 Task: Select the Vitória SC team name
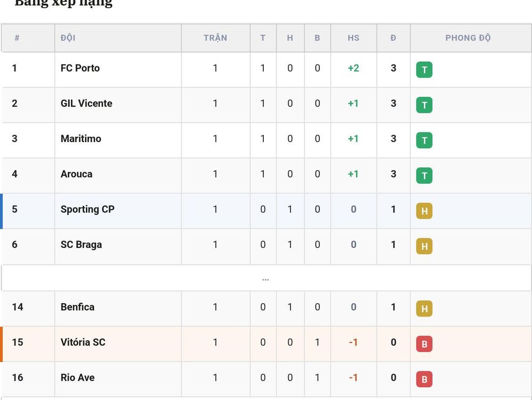point(83,343)
